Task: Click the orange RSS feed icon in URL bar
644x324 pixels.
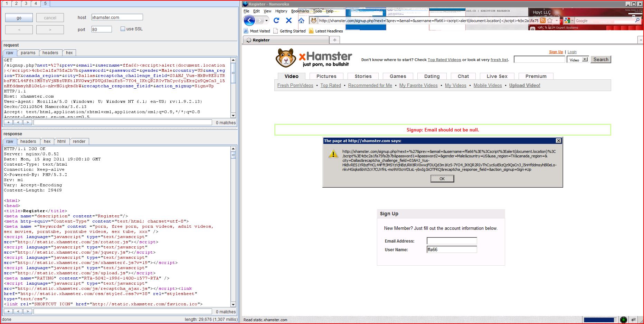Action: [x=543, y=21]
